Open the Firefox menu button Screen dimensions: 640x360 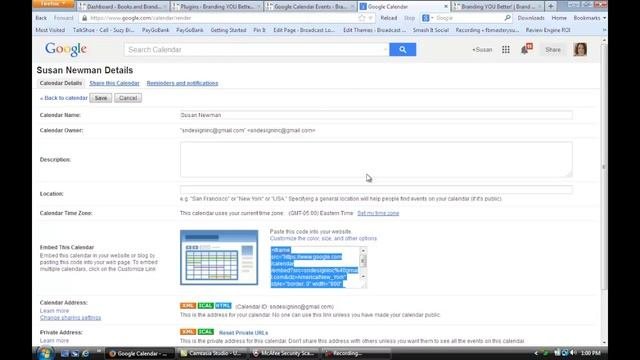53,4
